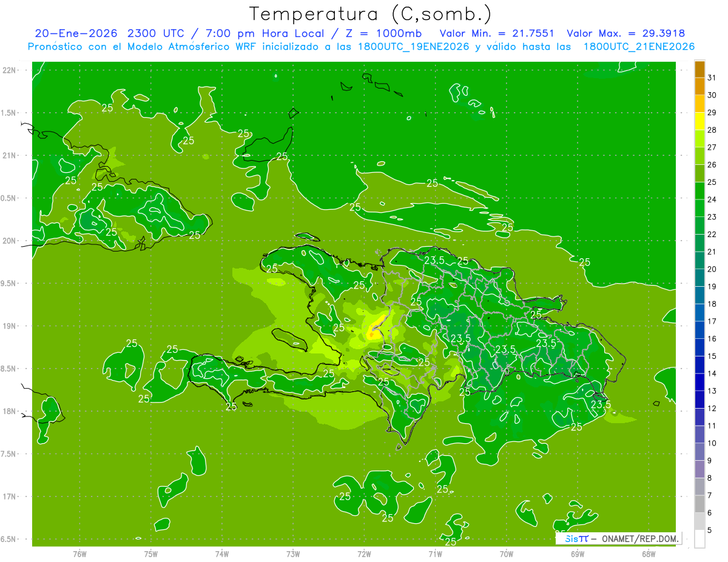Click the '76W' longitude axis label
The width and height of the screenshot is (728, 562).
point(79,554)
